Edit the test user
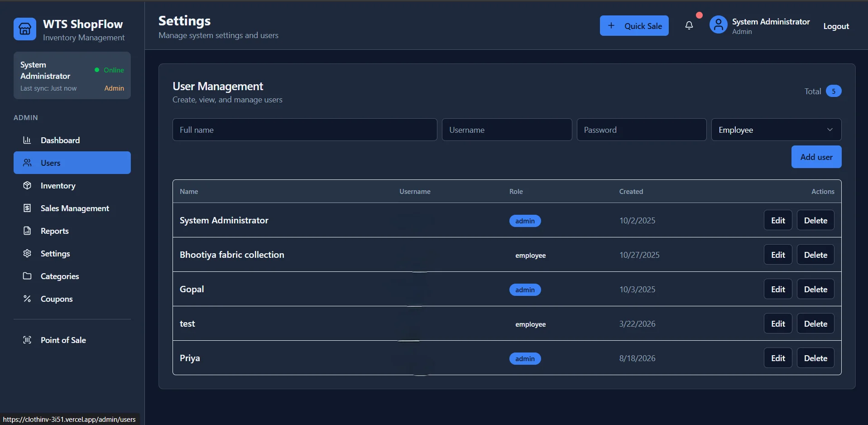Image resolution: width=868 pixels, height=425 pixels. coord(778,324)
